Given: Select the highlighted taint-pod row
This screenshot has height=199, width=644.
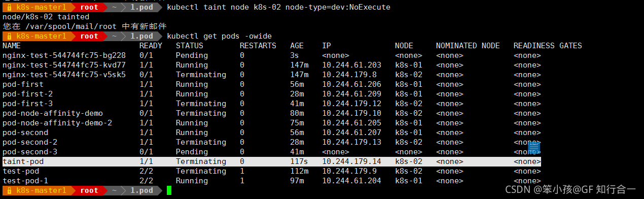Looking at the screenshot, I should (x=271, y=161).
